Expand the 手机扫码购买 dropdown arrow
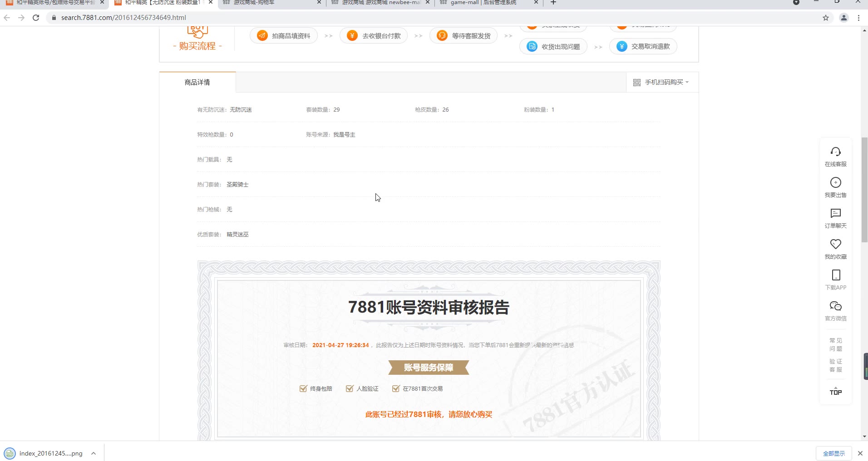Screen dimensions: 868x461 (687, 82)
